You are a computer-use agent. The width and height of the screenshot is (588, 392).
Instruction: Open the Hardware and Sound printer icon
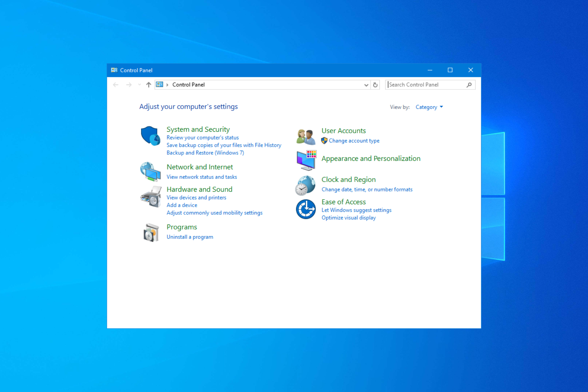click(151, 197)
